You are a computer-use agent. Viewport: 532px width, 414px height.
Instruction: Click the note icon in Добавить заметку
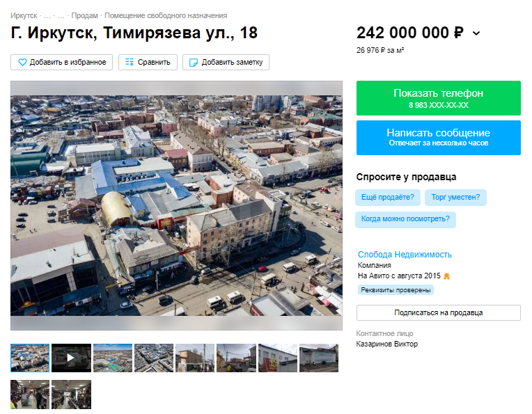(x=193, y=63)
